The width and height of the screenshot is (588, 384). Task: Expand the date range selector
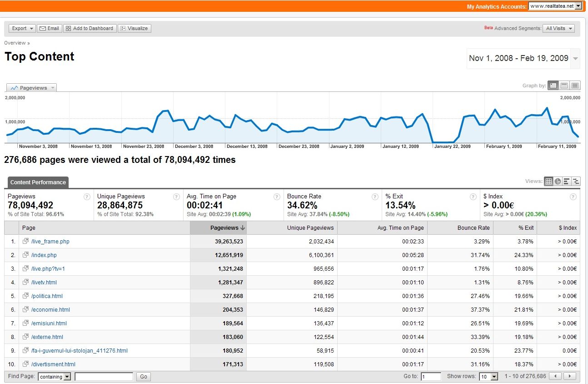click(576, 59)
